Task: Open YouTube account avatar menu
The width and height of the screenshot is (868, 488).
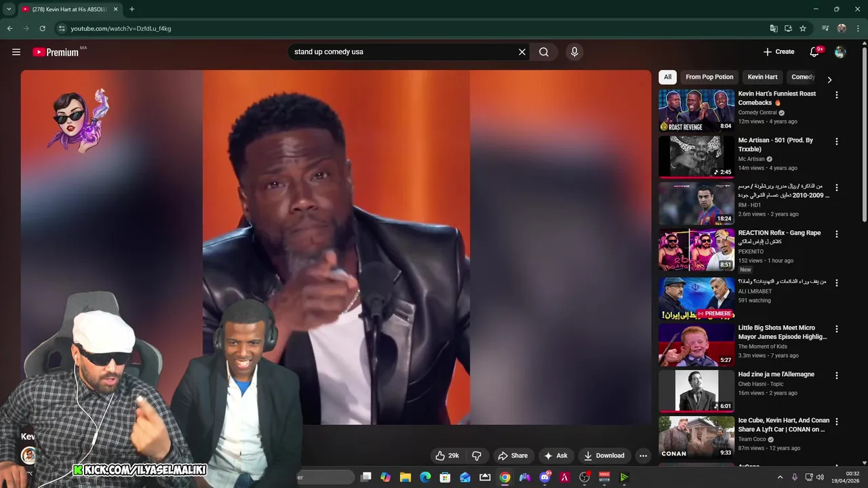Action: 840,52
